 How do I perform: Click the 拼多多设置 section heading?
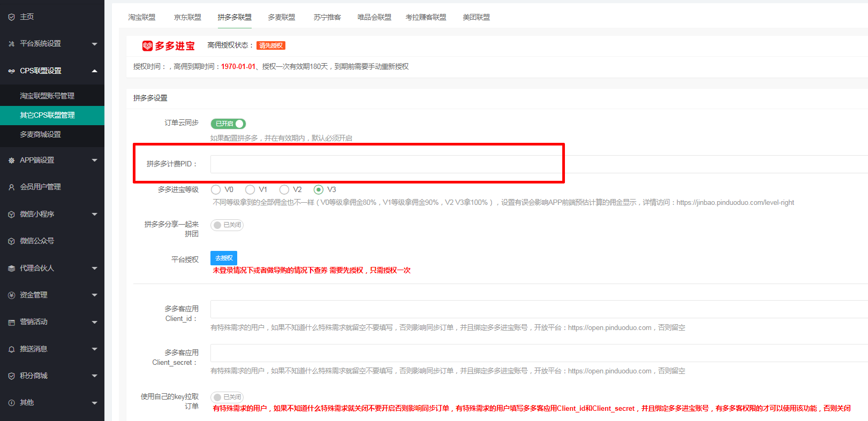[x=150, y=98]
